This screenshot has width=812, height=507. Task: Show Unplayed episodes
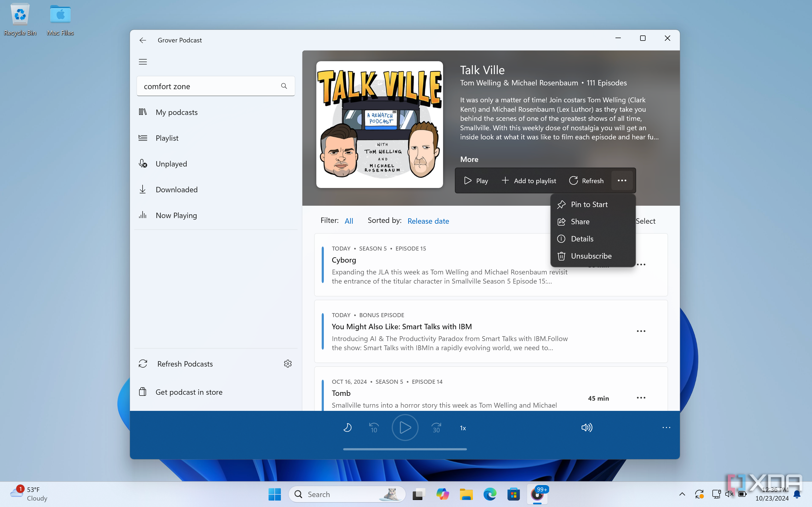click(x=216, y=164)
